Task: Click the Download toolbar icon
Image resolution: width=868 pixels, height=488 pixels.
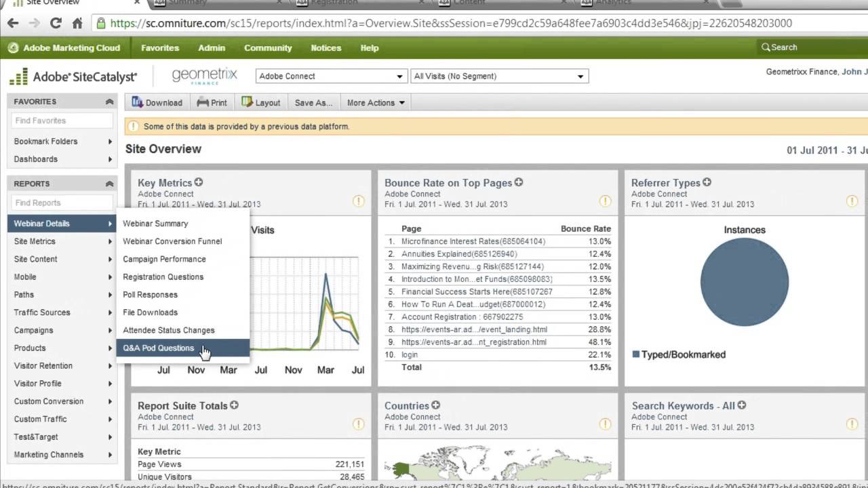Action: [138, 102]
